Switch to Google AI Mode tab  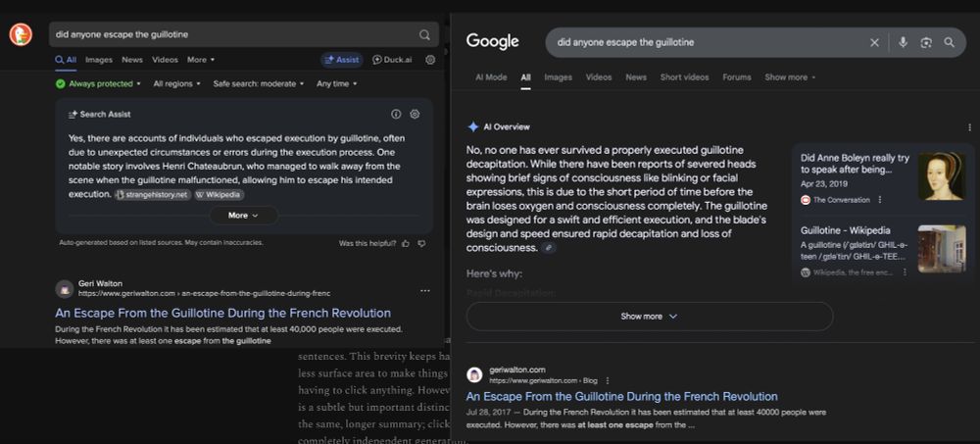tap(491, 77)
